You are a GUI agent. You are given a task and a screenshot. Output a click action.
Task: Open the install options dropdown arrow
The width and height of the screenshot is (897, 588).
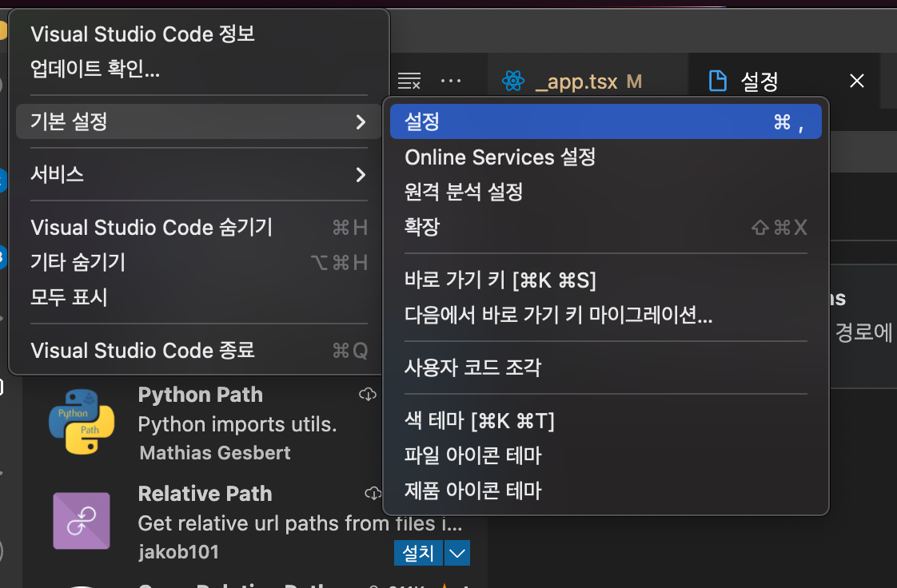tap(457, 553)
